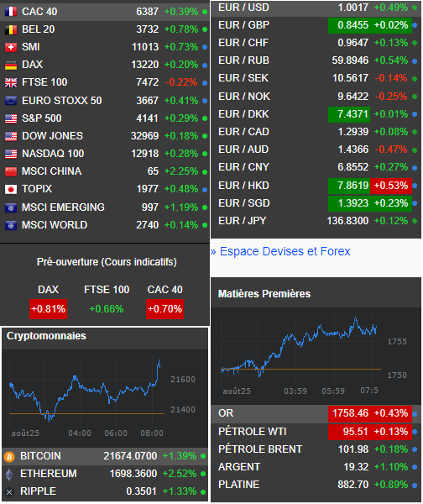This screenshot has width=423, height=504.
Task: Click the green status dot on EUR / USD row
Action: point(415,8)
